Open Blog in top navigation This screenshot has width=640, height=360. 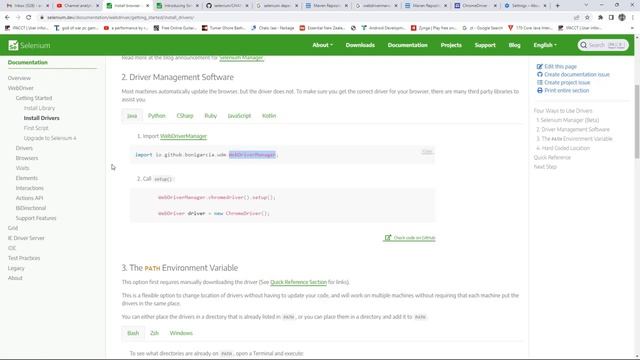(x=514, y=45)
